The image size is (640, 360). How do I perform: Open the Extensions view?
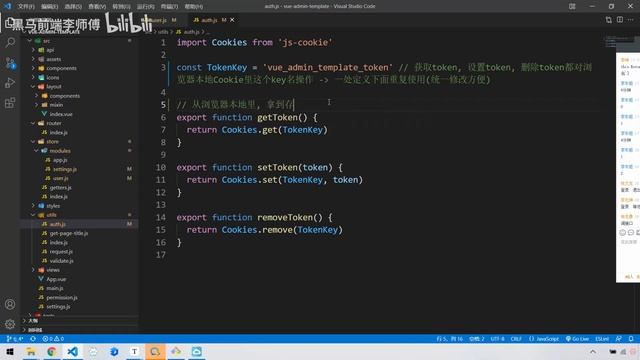(x=10, y=103)
